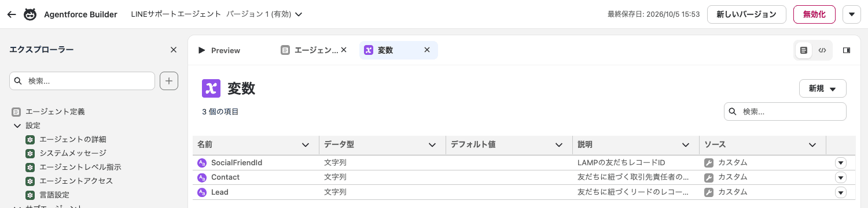Open the データ型 column menu chevron
Viewport: 868px width, 208px height.
point(432,145)
